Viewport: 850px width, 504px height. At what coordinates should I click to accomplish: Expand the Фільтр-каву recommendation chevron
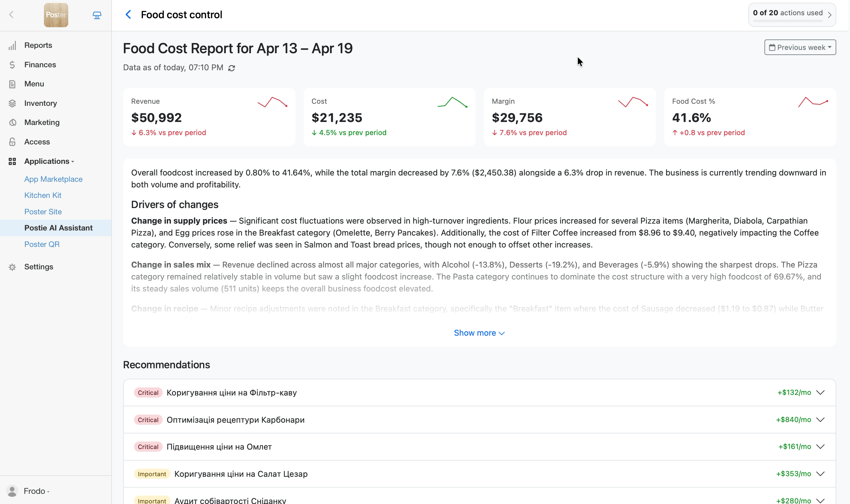pos(820,392)
